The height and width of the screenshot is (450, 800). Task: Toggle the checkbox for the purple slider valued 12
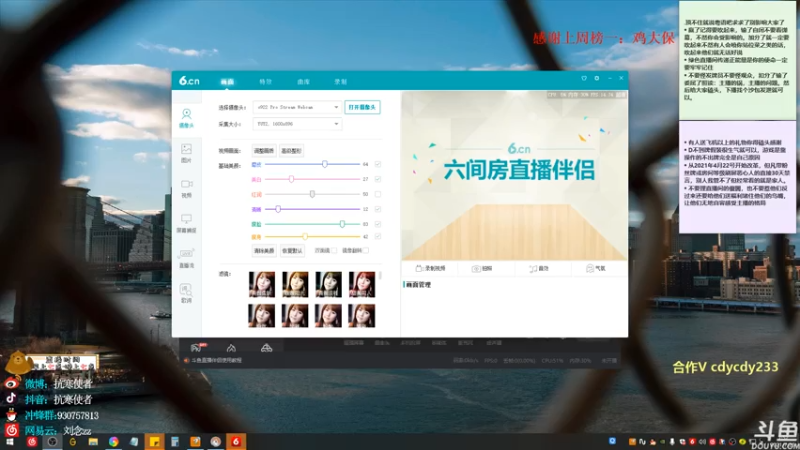tap(378, 209)
